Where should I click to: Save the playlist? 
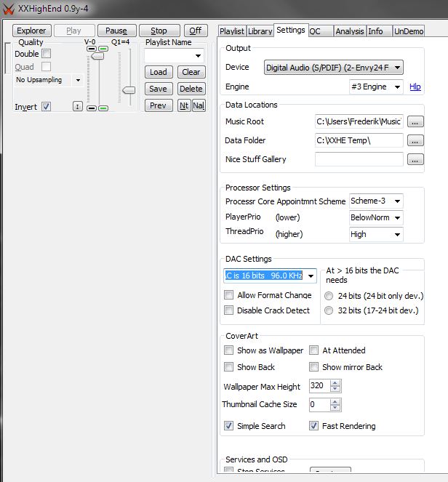pos(159,89)
